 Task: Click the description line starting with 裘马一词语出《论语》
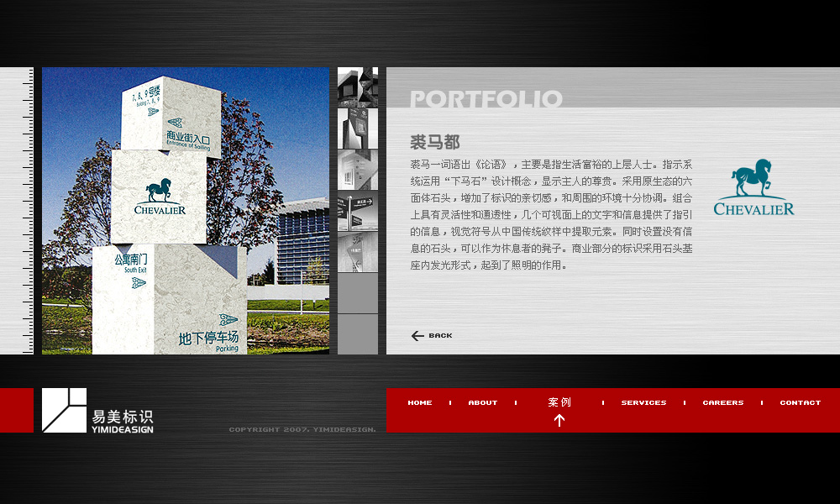click(x=551, y=165)
